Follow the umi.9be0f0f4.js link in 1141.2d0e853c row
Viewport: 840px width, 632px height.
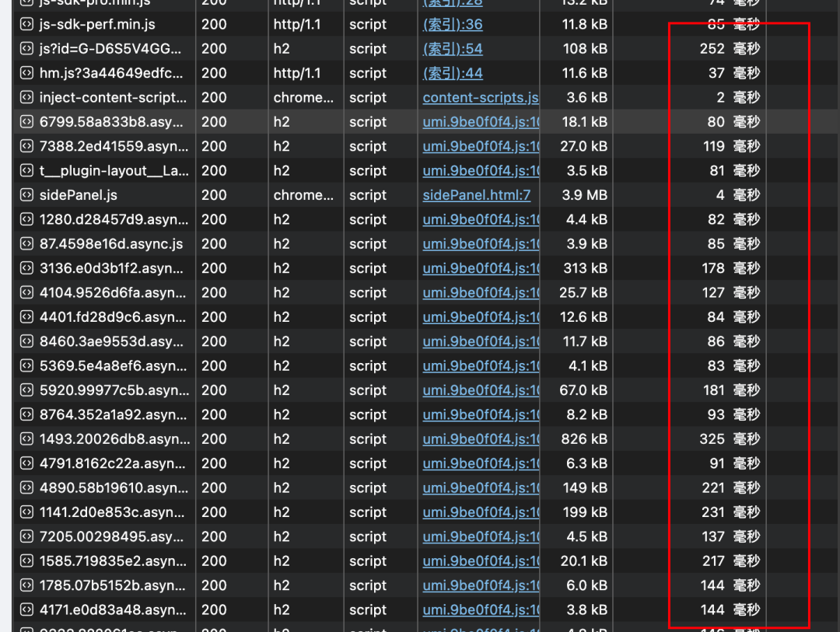point(481,512)
